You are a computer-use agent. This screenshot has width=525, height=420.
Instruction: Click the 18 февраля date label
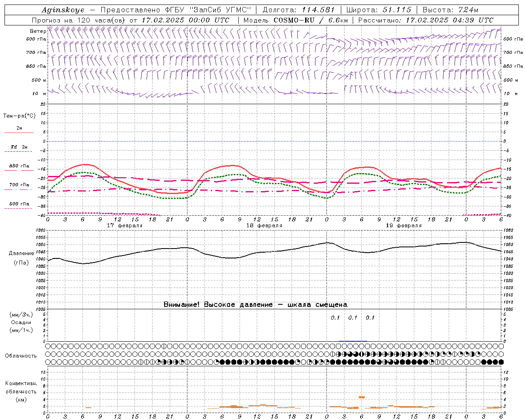[264, 226]
